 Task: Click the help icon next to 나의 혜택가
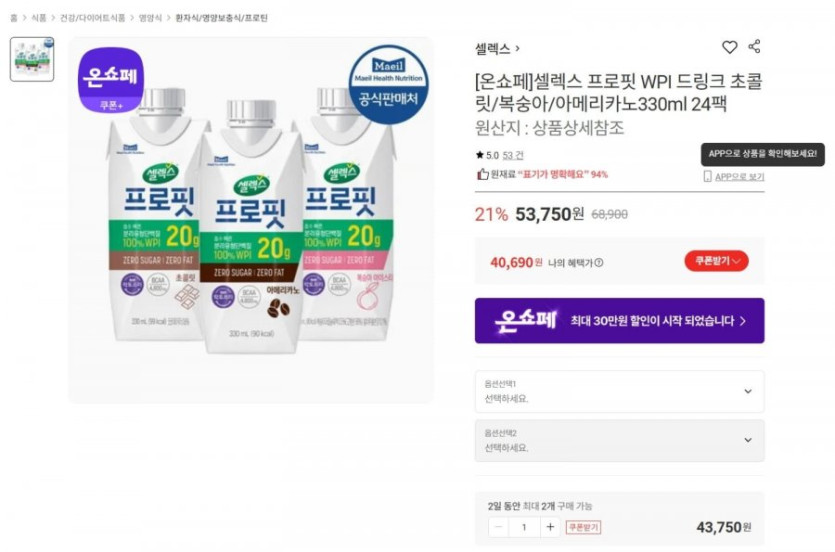coord(599,263)
